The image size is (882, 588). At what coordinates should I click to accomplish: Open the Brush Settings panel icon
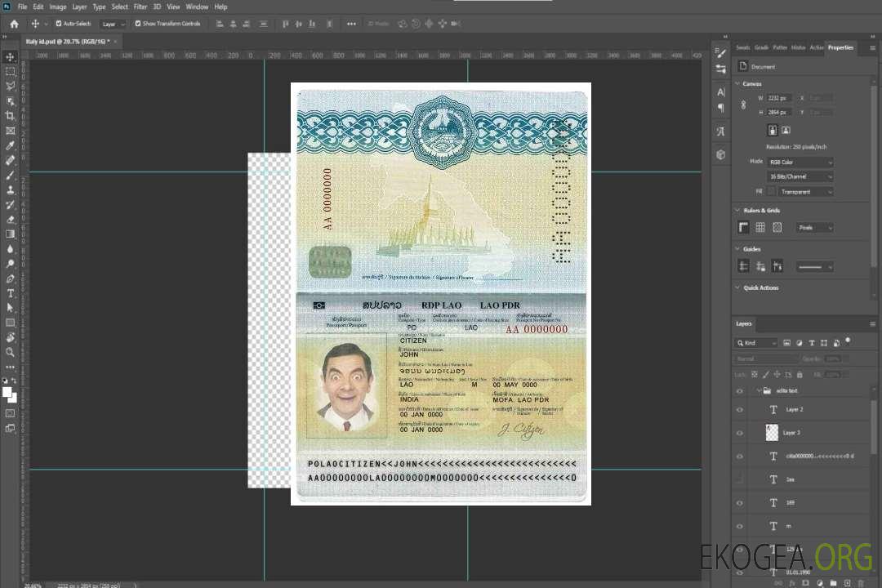point(721,53)
